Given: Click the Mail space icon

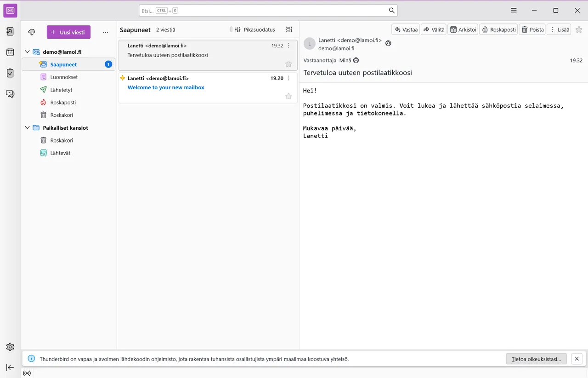Looking at the screenshot, I should point(10,11).
